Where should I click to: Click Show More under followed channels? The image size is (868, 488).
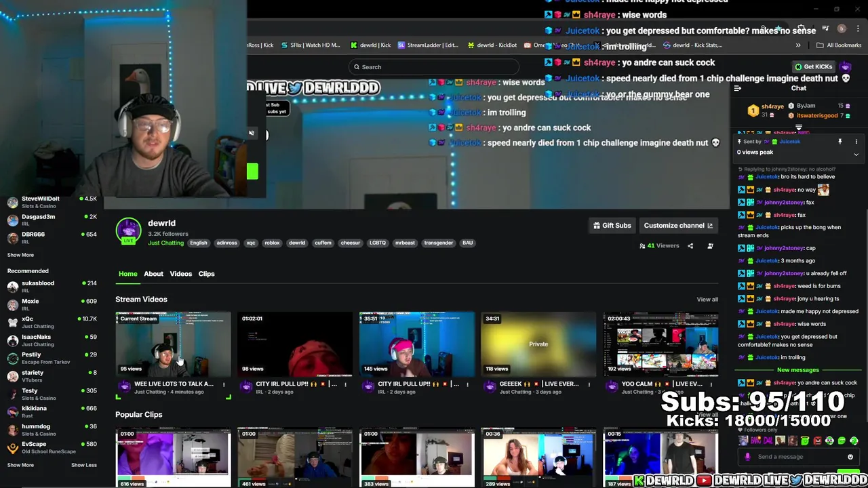(x=20, y=256)
